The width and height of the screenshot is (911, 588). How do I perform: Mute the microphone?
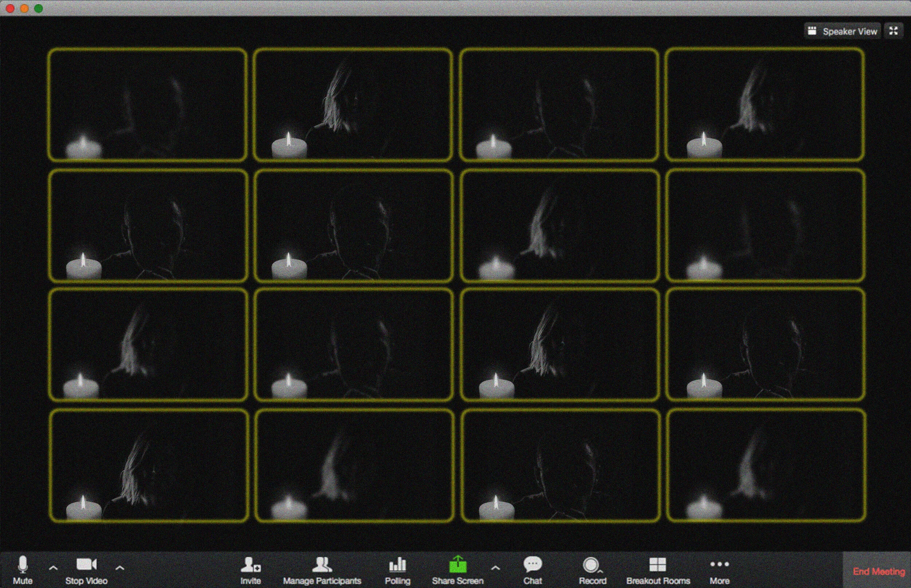[23, 570]
